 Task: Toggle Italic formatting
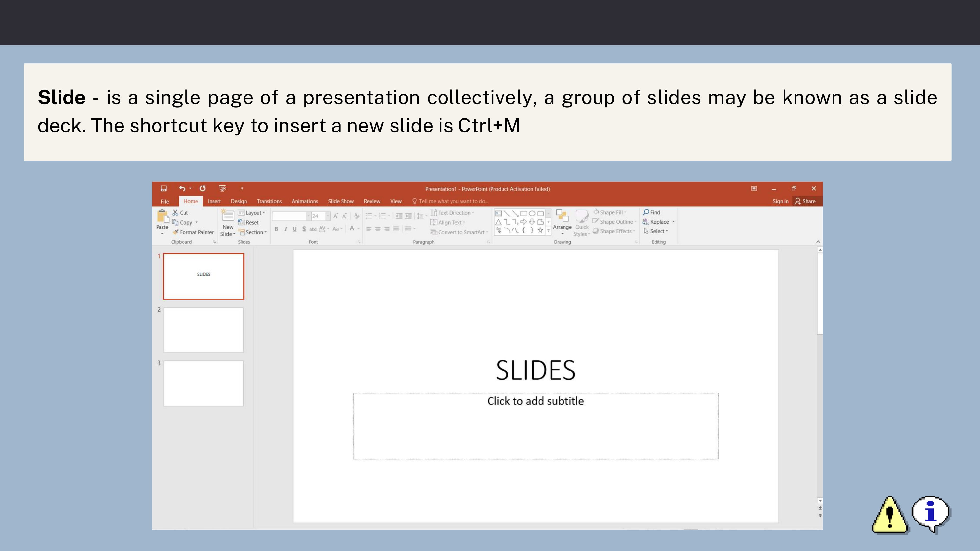(x=285, y=229)
